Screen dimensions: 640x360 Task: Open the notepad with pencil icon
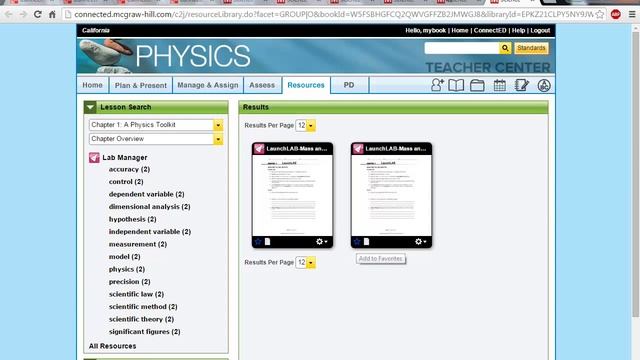point(522,85)
